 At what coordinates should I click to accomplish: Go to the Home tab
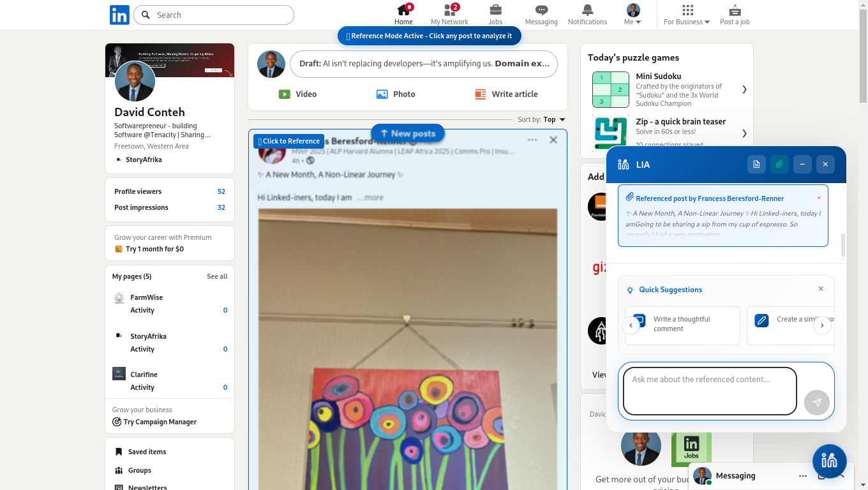404,15
